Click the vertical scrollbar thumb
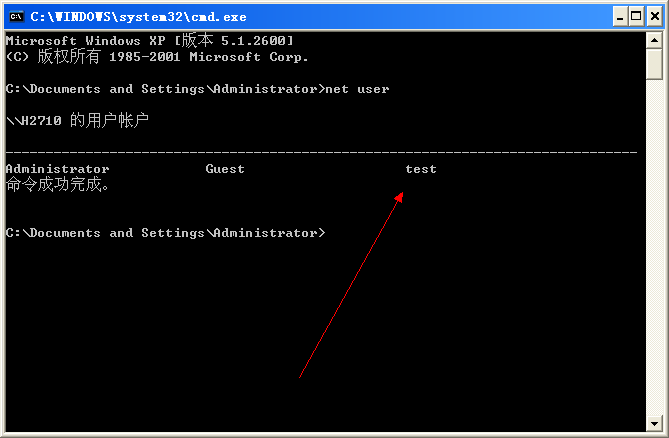Viewport: 669px width, 438px height. point(654,64)
